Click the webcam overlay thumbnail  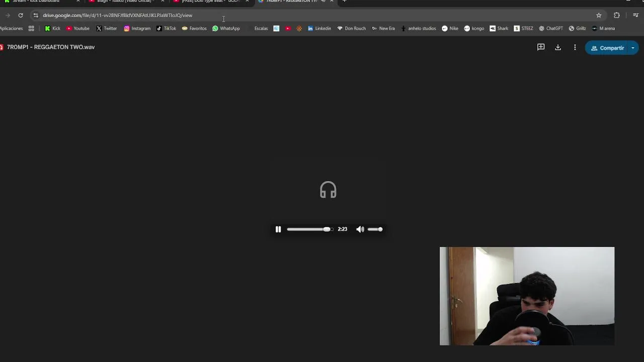click(x=527, y=296)
